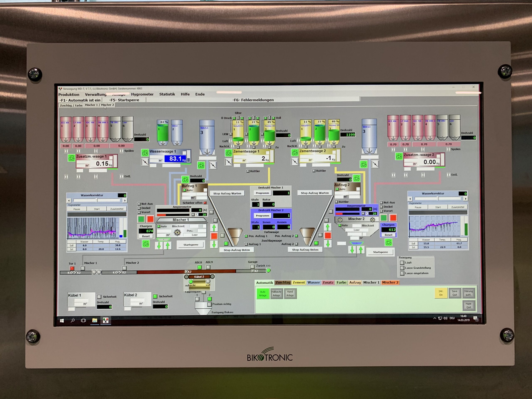Toggle the Not-Aus checkbox near Mischer 1
This screenshot has height=399, width=532.
pos(139,204)
